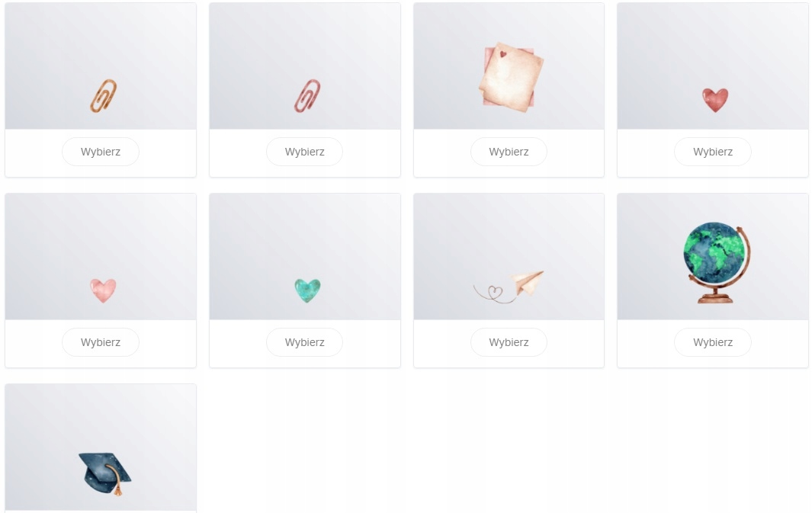Choose Wybierz under the paper airplane

pos(509,342)
